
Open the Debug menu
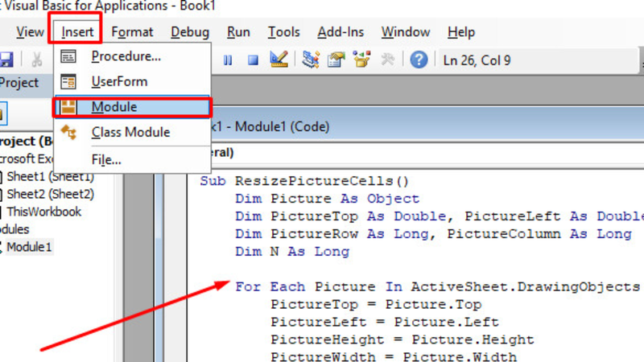click(190, 32)
